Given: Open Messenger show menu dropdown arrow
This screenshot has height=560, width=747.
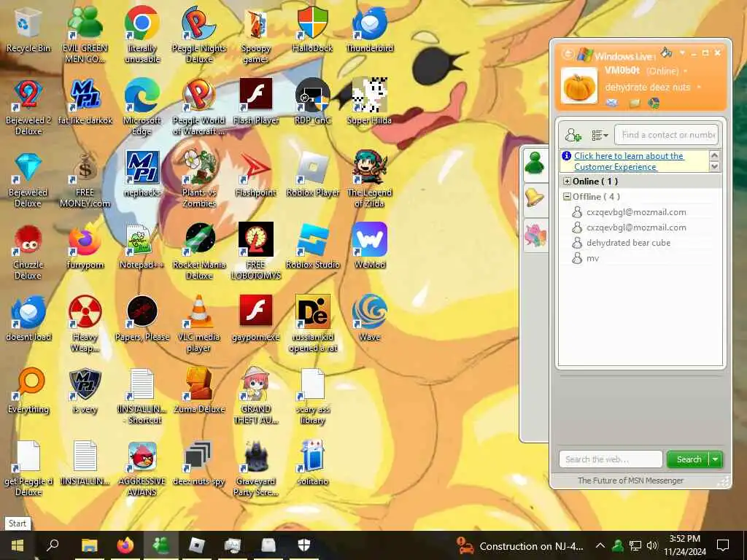Looking at the screenshot, I should click(682, 52).
